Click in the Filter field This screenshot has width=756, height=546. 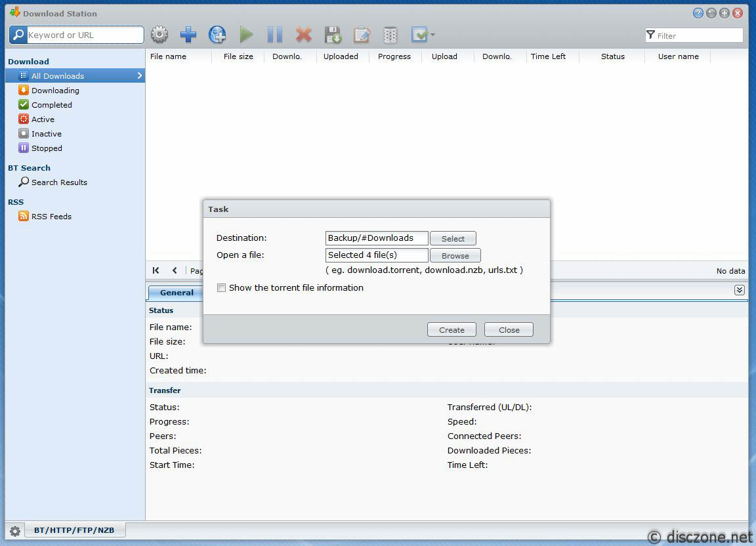(694, 35)
